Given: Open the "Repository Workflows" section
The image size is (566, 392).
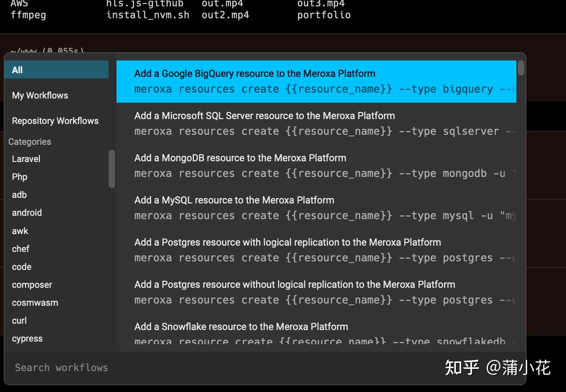Looking at the screenshot, I should (55, 121).
